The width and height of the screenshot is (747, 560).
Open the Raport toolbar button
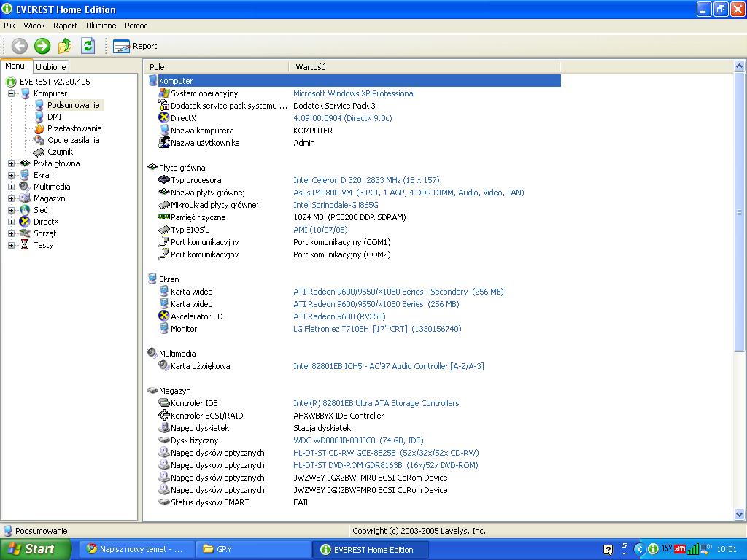[x=135, y=46]
